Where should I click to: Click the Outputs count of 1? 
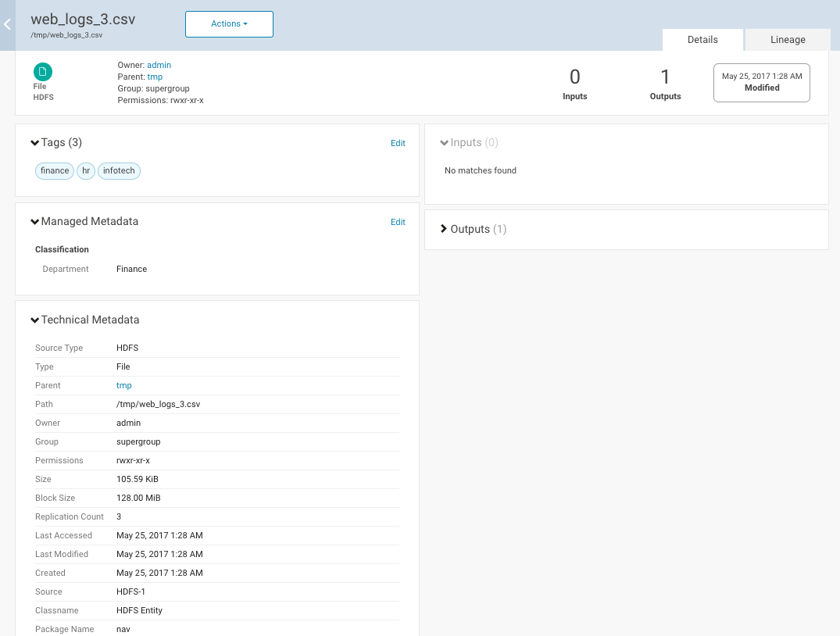pos(665,77)
